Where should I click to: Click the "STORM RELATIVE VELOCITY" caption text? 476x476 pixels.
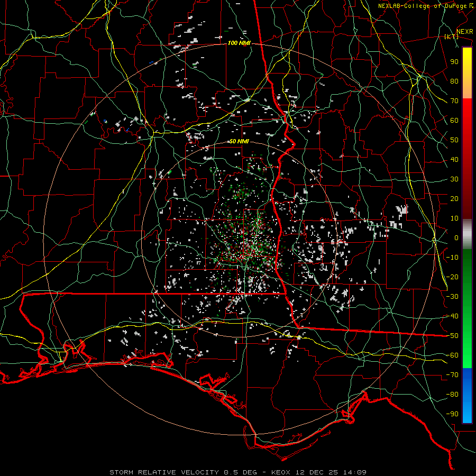pos(164,472)
